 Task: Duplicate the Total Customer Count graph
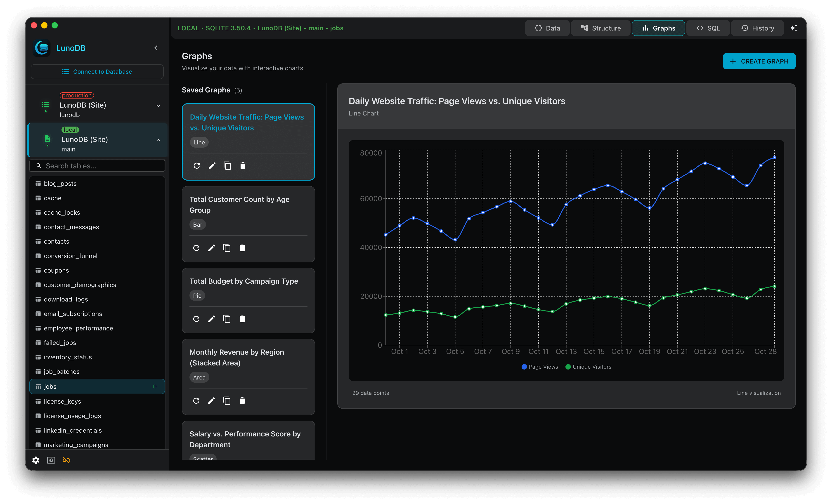[x=227, y=248]
